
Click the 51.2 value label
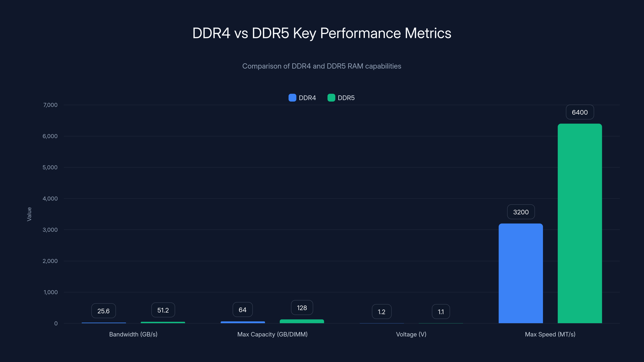163,310
